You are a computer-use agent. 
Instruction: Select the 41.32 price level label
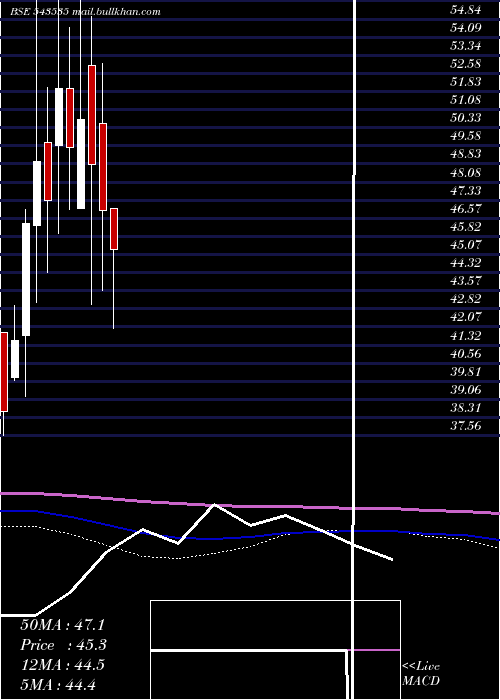click(465, 336)
